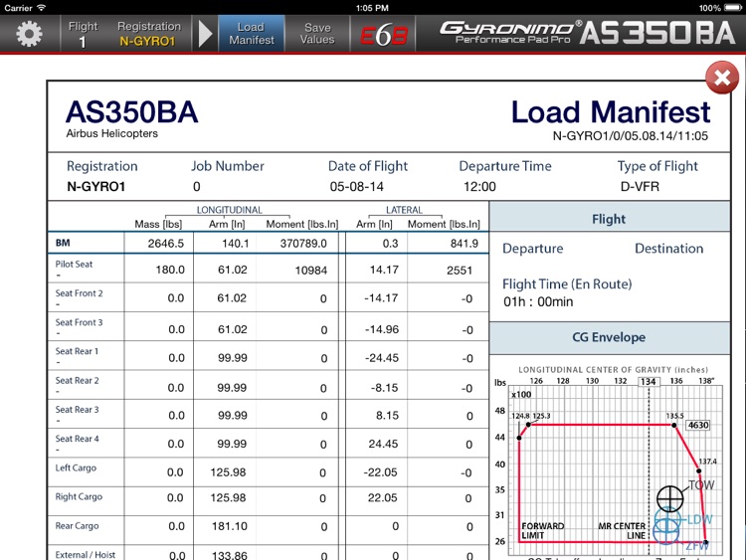The image size is (746, 560).
Task: Tap the Seat Front 3 lateral arm -14.96
Action: [x=382, y=329]
